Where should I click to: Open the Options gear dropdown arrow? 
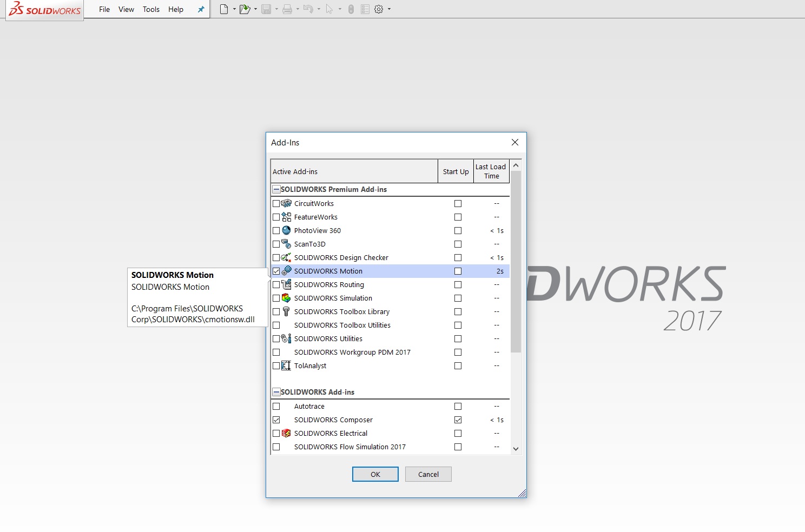point(389,9)
